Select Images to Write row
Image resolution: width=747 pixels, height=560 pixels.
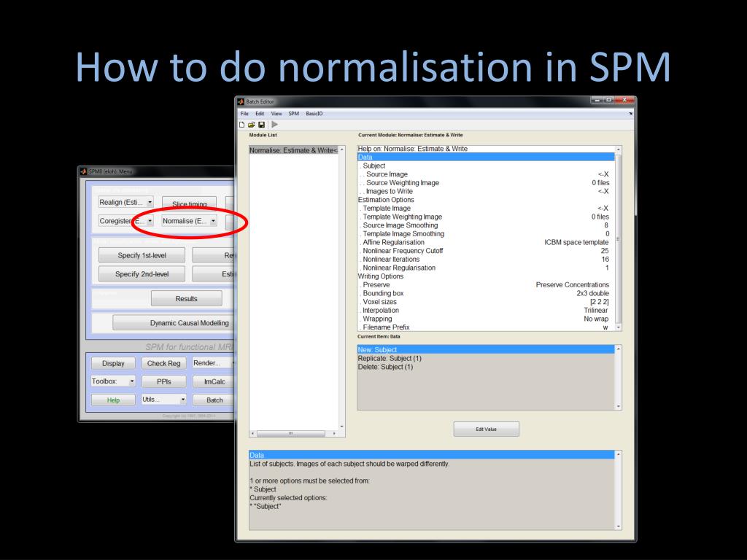(486, 192)
